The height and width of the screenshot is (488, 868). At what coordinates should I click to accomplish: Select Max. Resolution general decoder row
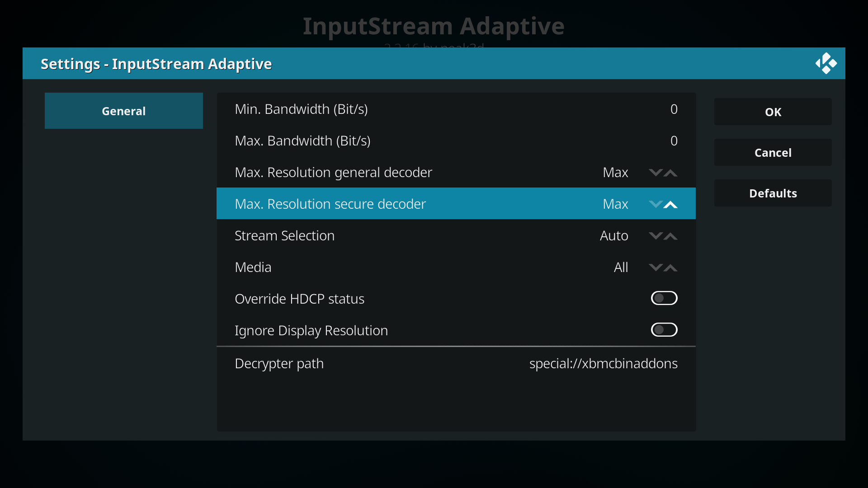point(456,172)
